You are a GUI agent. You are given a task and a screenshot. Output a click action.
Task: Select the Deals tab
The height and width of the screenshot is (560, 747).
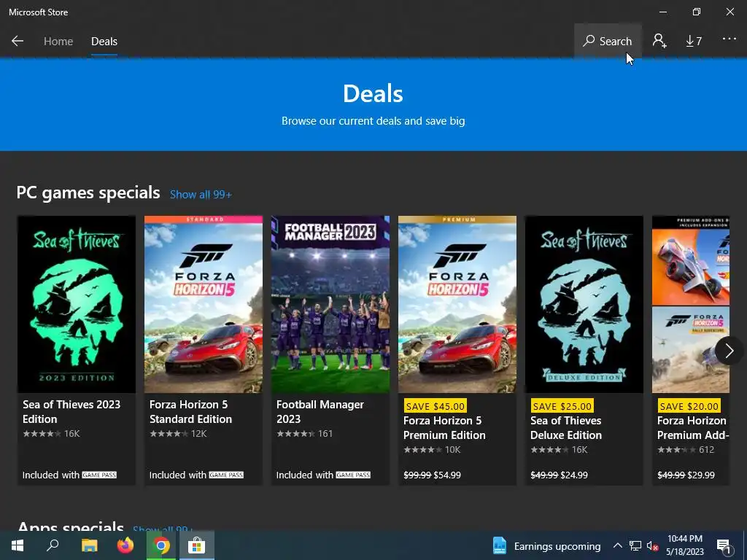pos(104,42)
